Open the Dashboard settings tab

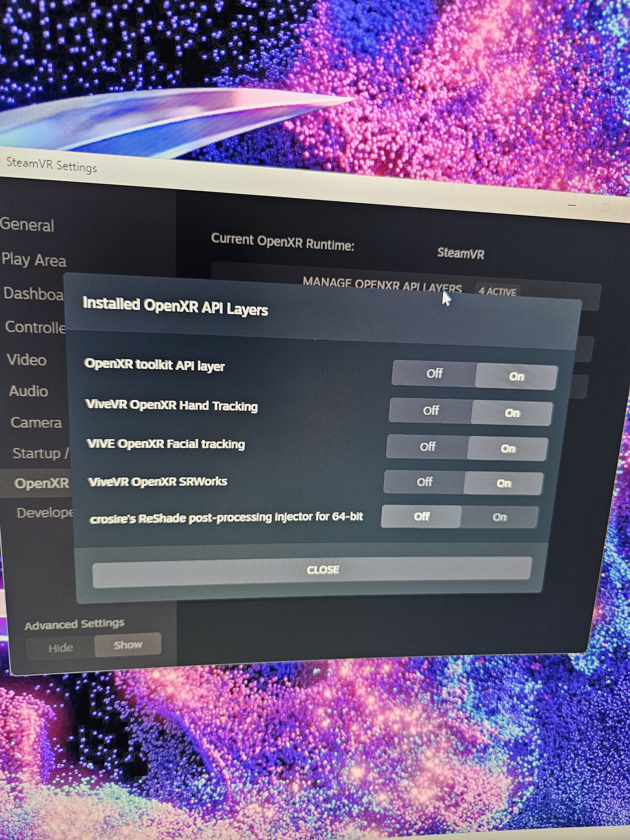[x=33, y=294]
